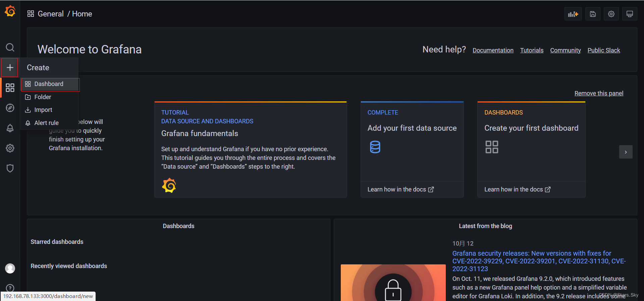
Task: Click the blog post lock image thumbnail
Action: 393,283
